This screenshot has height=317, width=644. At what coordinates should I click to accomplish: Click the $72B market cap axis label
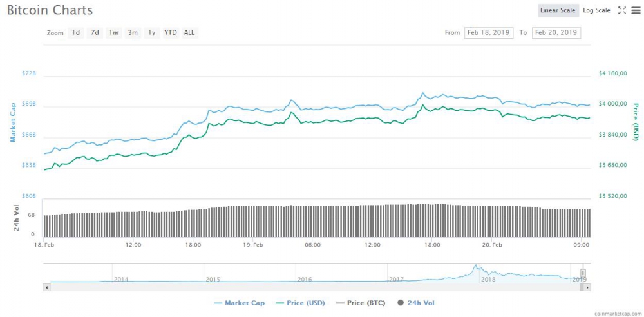point(29,73)
